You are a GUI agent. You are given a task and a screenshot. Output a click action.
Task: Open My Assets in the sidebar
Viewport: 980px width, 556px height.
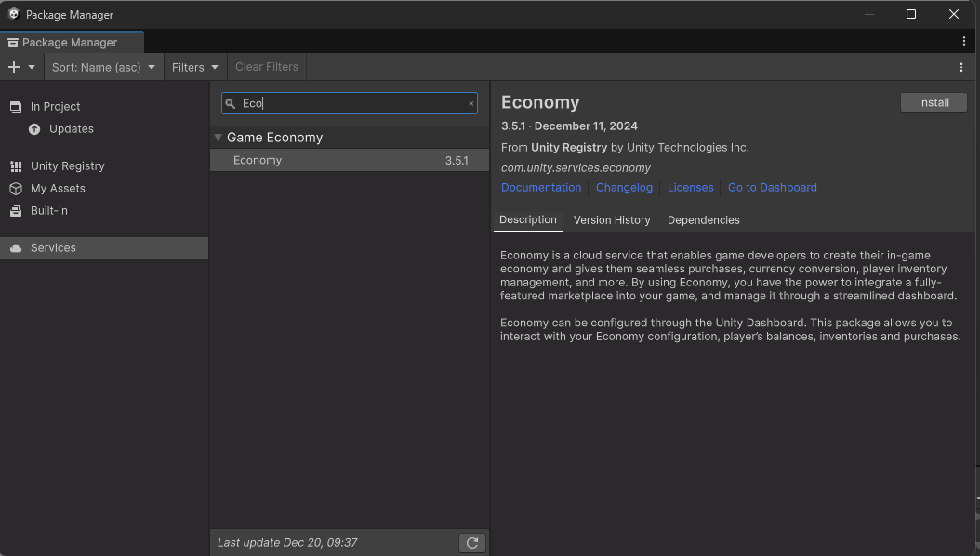pos(104,188)
